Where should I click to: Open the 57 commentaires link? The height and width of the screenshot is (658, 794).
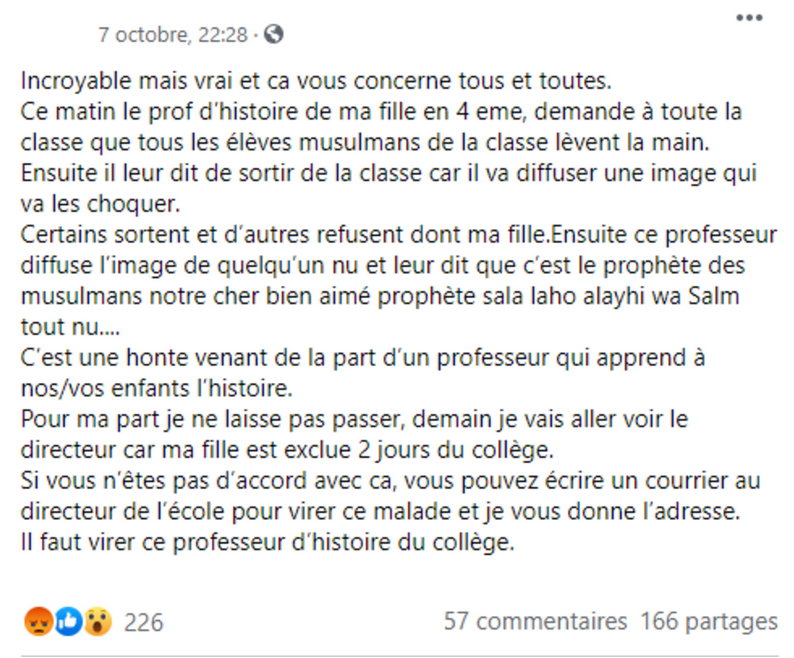[535, 622]
